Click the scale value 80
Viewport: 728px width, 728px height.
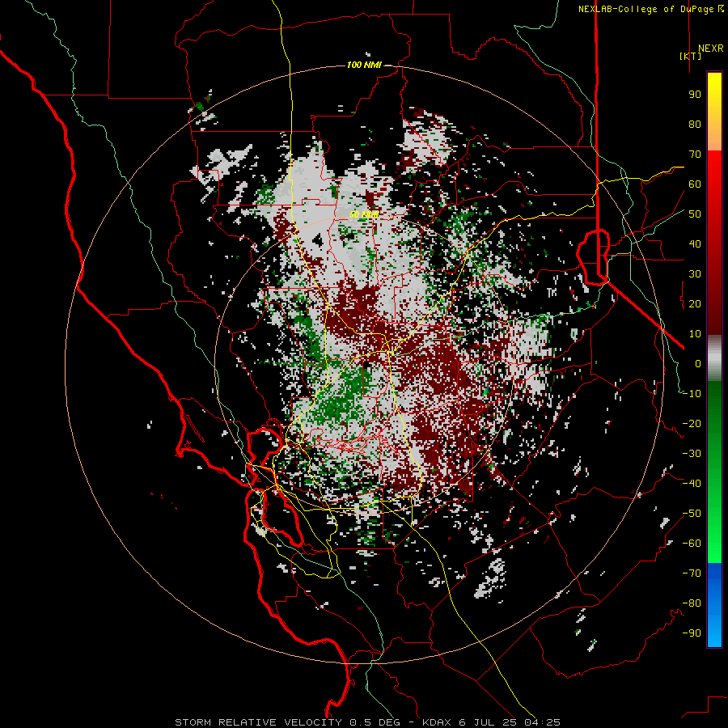tap(695, 125)
